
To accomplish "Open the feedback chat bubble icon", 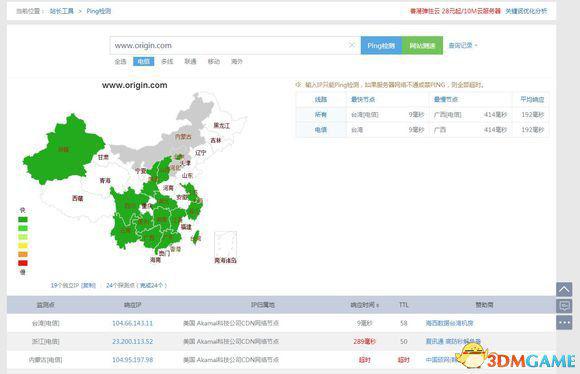I will coord(564,306).
